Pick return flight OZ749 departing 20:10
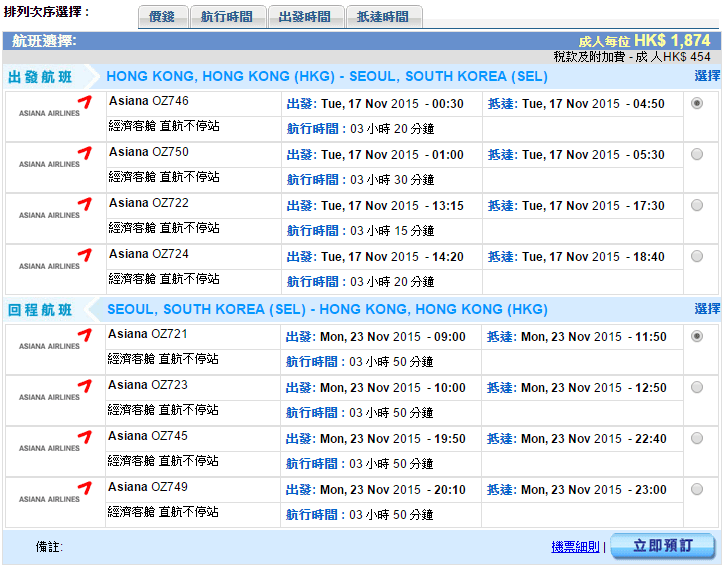 [x=696, y=489]
